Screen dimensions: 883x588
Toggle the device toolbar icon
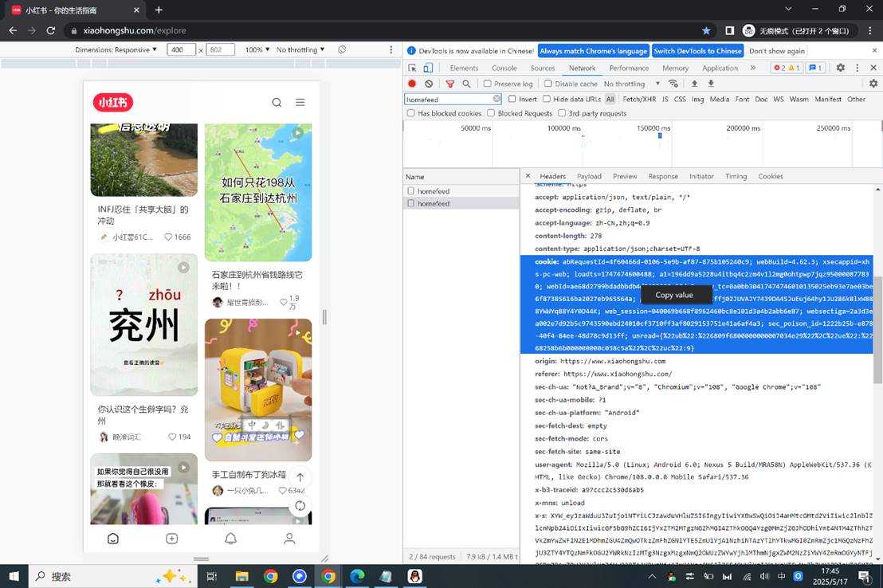(x=428, y=68)
